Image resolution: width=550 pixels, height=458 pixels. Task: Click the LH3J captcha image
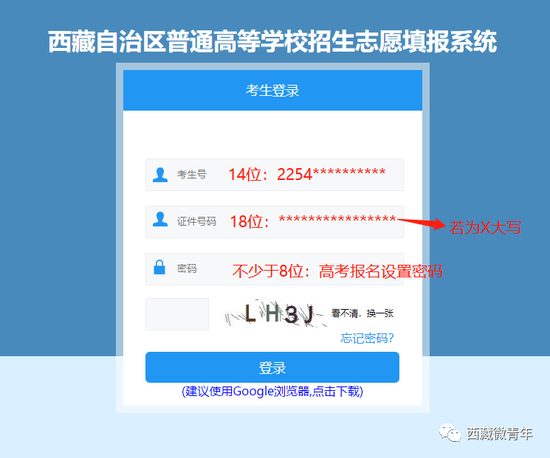(275, 314)
